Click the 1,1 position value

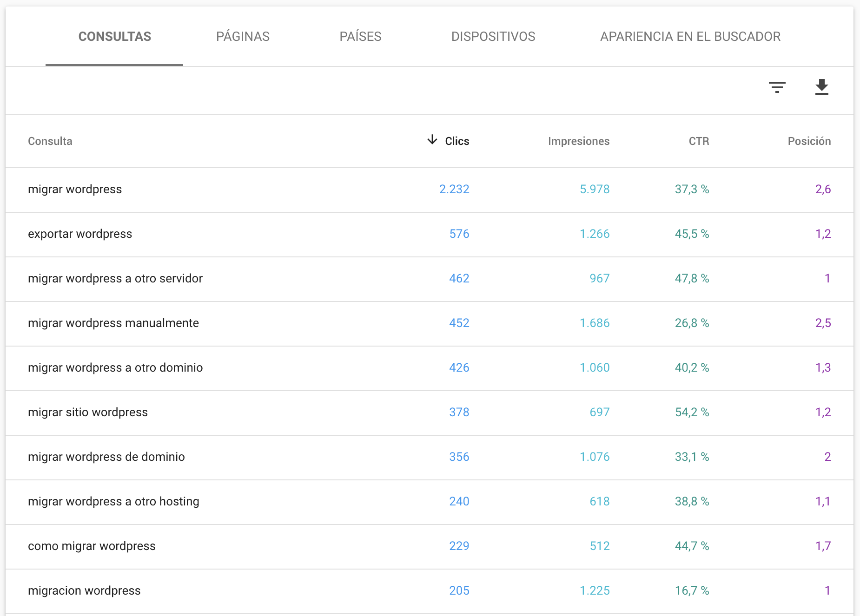pyautogui.click(x=823, y=501)
